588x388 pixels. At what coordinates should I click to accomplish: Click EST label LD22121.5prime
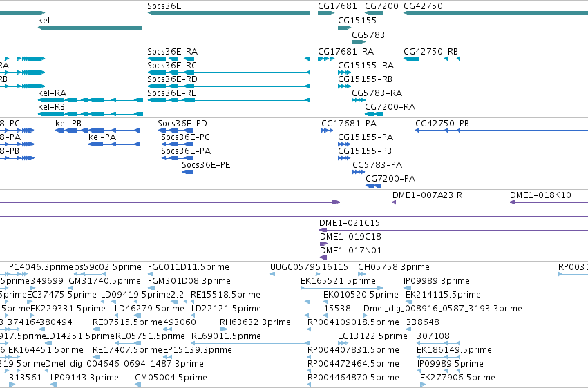click(226, 309)
